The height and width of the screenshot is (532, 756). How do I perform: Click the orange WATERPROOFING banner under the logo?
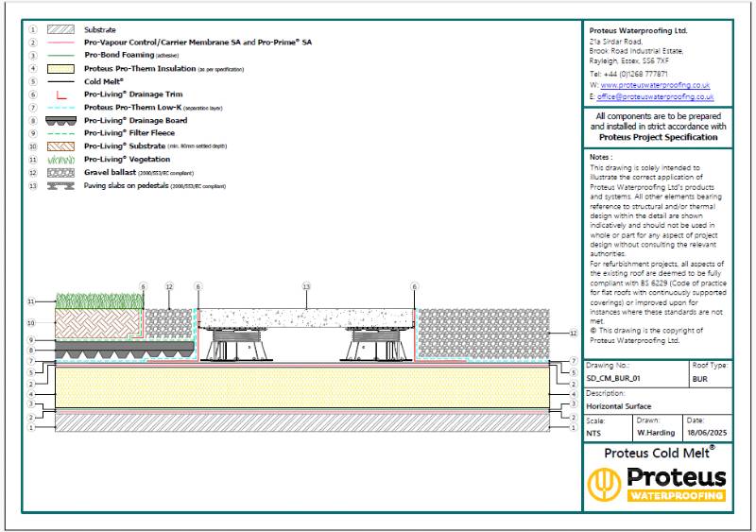pyautogui.click(x=677, y=495)
